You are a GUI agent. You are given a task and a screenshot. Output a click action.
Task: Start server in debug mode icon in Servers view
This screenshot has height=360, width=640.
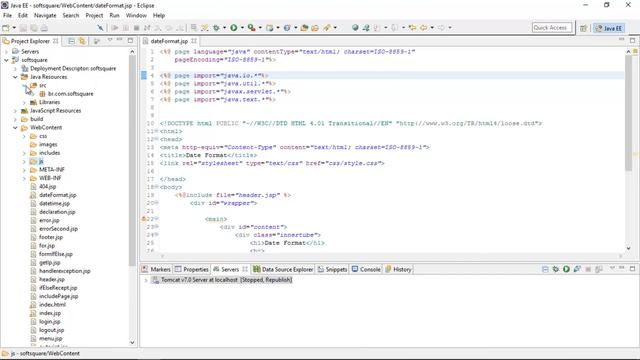(x=556, y=269)
